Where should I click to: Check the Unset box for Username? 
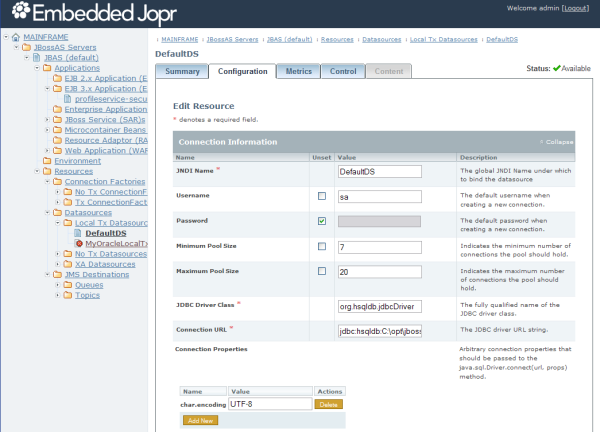[x=322, y=196]
